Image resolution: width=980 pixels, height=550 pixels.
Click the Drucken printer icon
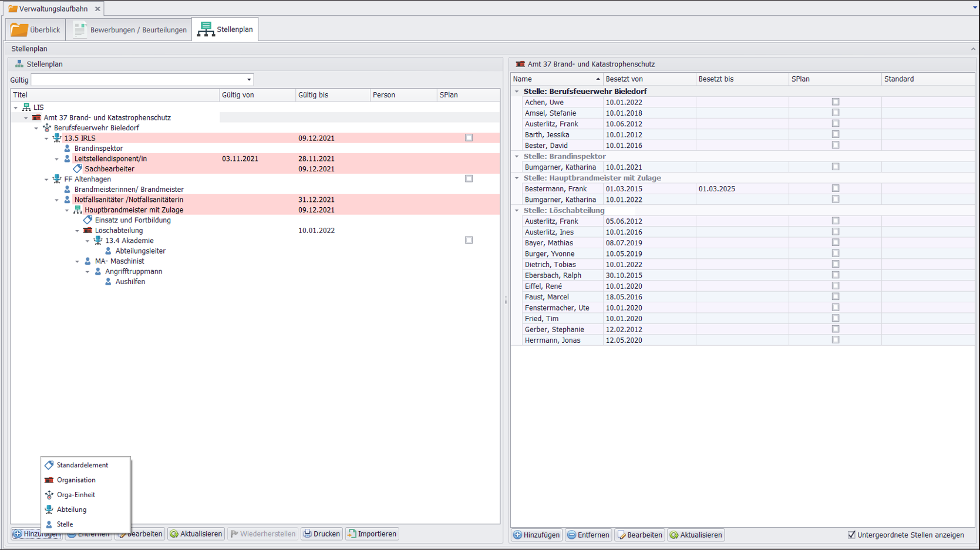tap(307, 534)
